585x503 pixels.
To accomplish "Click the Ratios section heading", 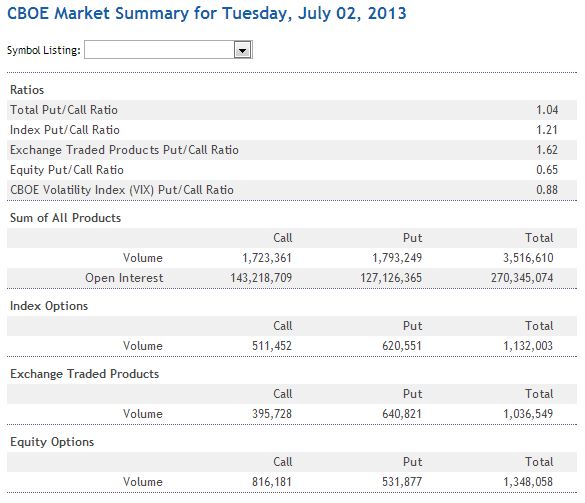I will pyautogui.click(x=27, y=90).
